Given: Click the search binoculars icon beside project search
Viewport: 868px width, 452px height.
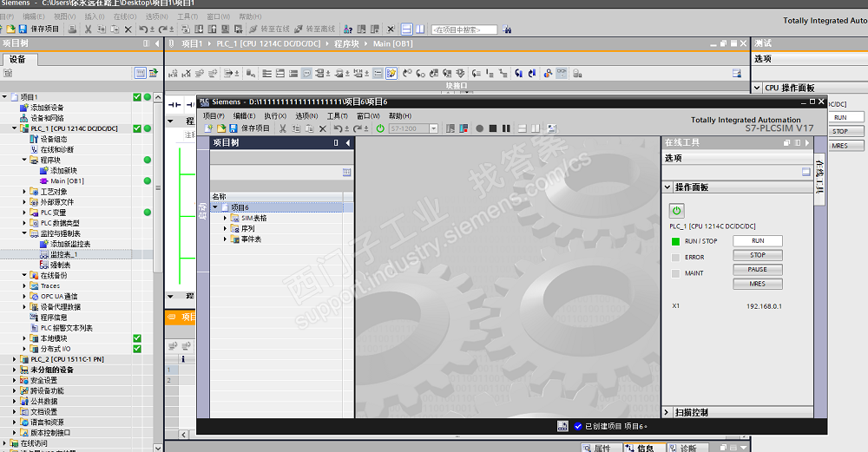Looking at the screenshot, I should 507,29.
